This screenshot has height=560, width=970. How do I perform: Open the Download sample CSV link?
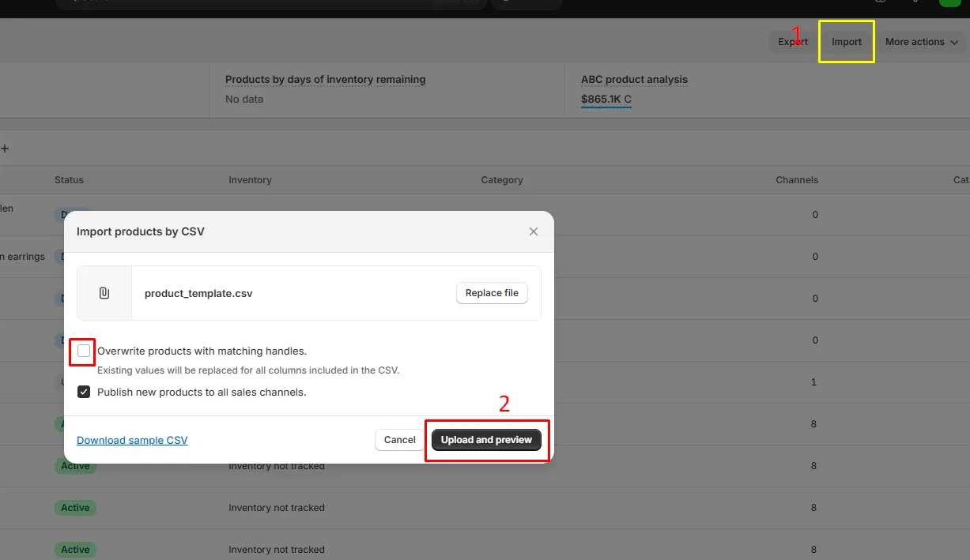coord(132,440)
